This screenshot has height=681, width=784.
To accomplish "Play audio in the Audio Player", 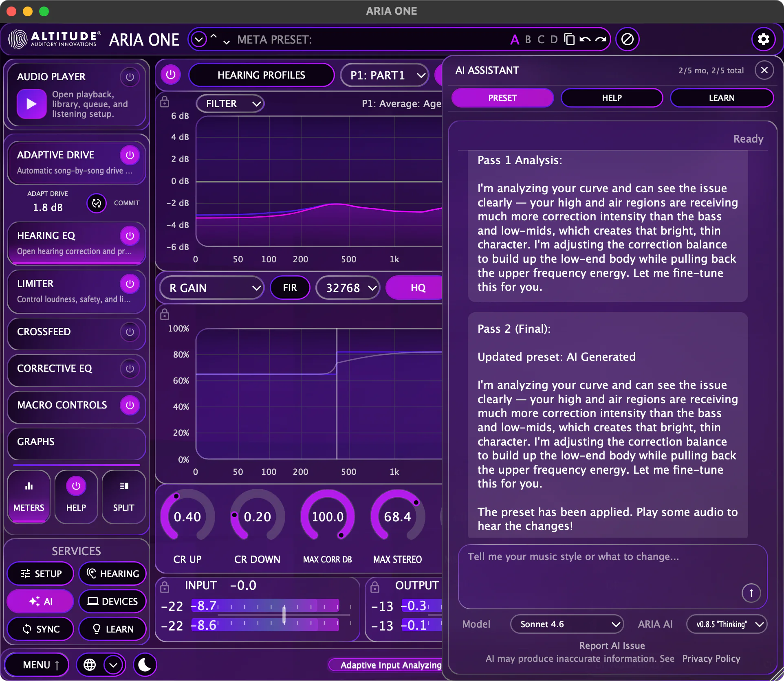I will click(x=31, y=104).
